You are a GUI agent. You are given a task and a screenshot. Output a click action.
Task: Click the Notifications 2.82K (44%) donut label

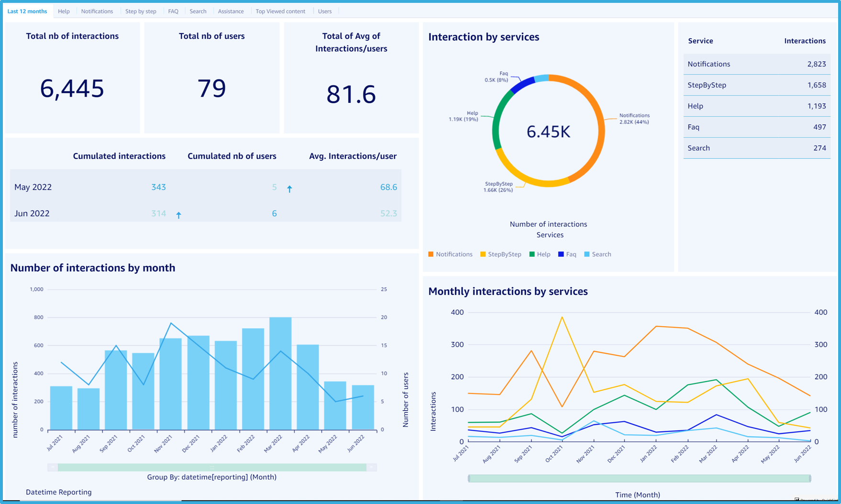634,119
